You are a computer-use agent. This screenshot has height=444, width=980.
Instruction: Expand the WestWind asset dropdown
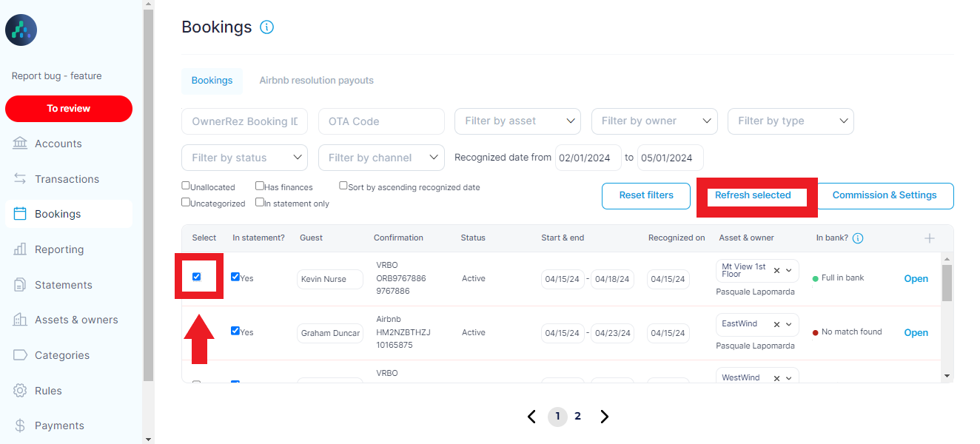click(x=789, y=378)
